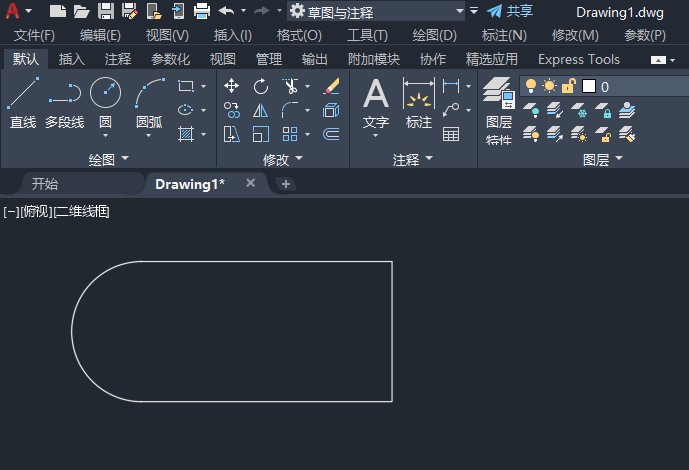689x470 pixels.
Task: Insert a Table via table icon
Action: pos(451,134)
